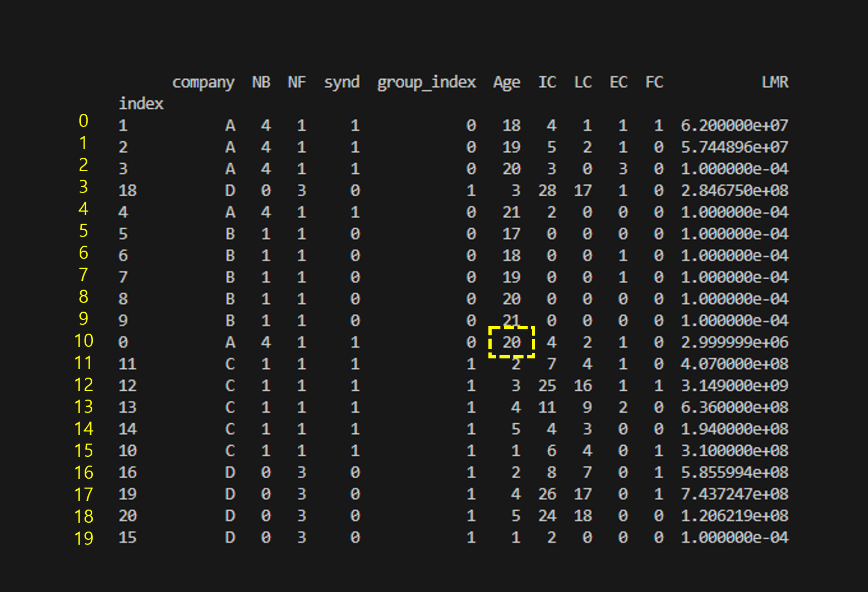Click company 'C' in the index 12 row

click(230, 385)
